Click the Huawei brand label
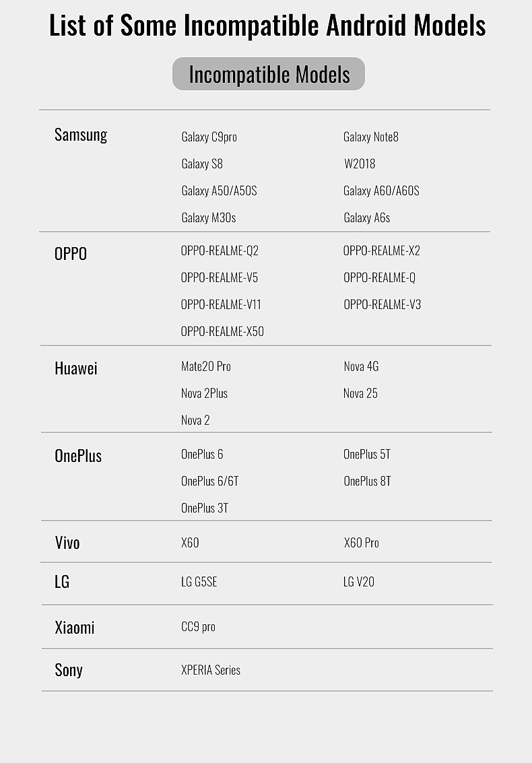 (76, 368)
